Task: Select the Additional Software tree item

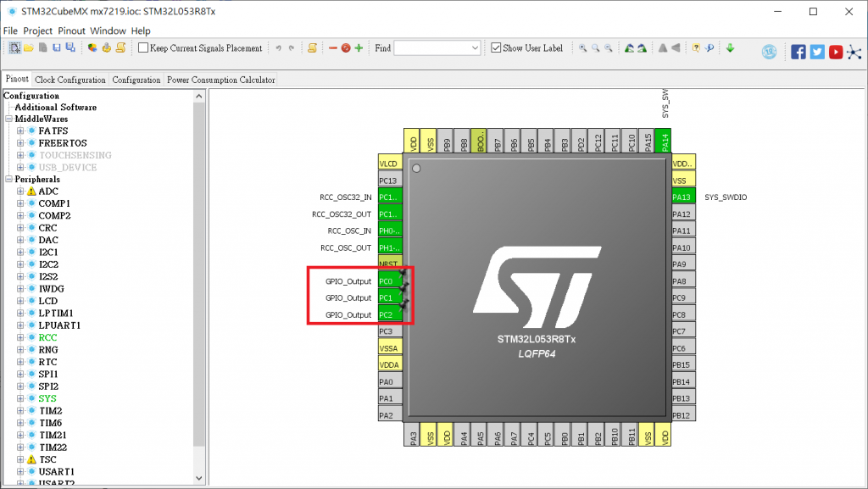Action: pyautogui.click(x=55, y=108)
